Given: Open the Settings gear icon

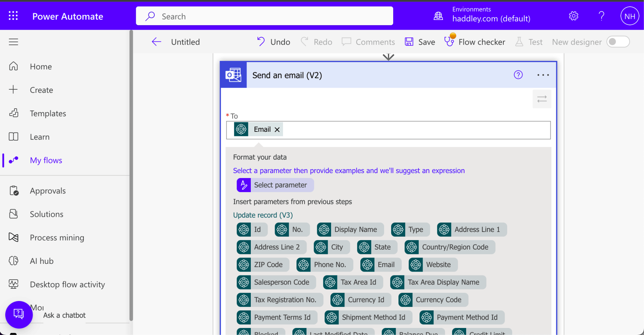Looking at the screenshot, I should [573, 16].
